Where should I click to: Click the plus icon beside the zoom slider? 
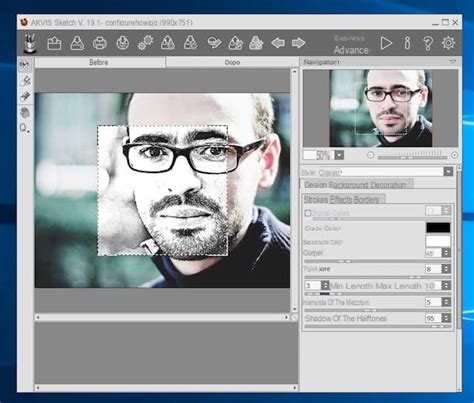click(454, 155)
